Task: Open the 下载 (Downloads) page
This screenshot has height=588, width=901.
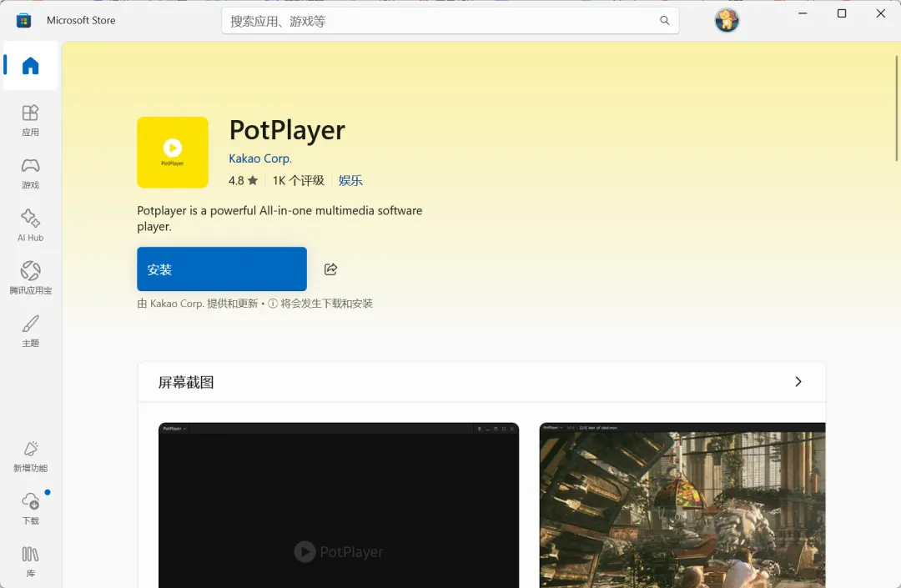Action: click(x=31, y=509)
